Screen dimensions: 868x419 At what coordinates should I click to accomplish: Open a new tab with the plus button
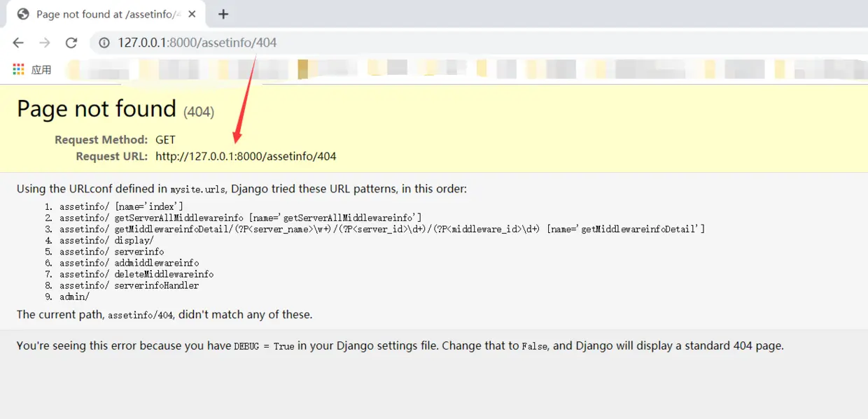pyautogui.click(x=223, y=14)
